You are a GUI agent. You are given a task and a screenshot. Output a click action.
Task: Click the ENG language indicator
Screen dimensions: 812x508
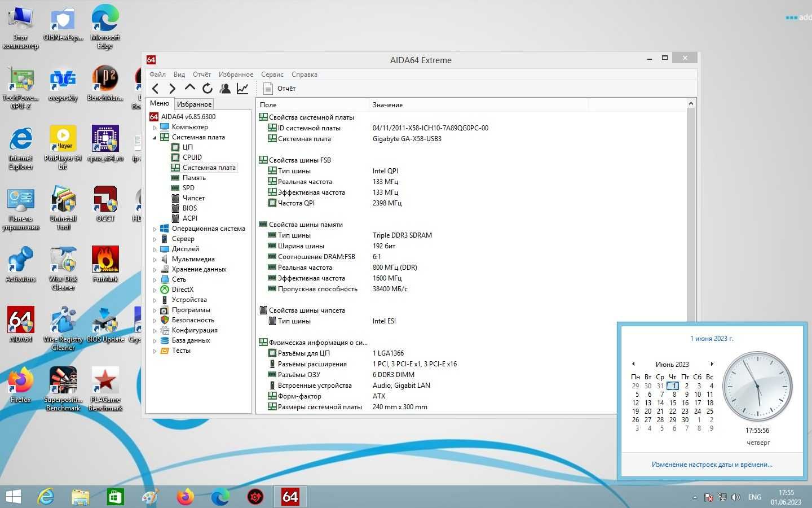coord(754,497)
